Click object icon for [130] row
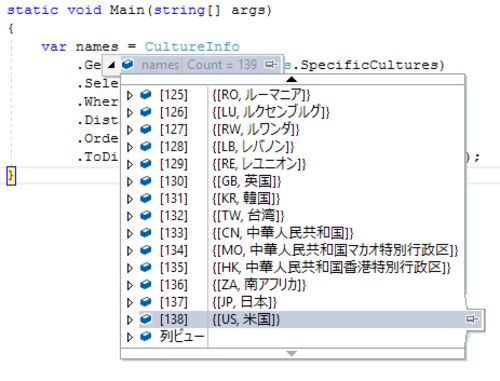500x381 pixels. click(146, 181)
